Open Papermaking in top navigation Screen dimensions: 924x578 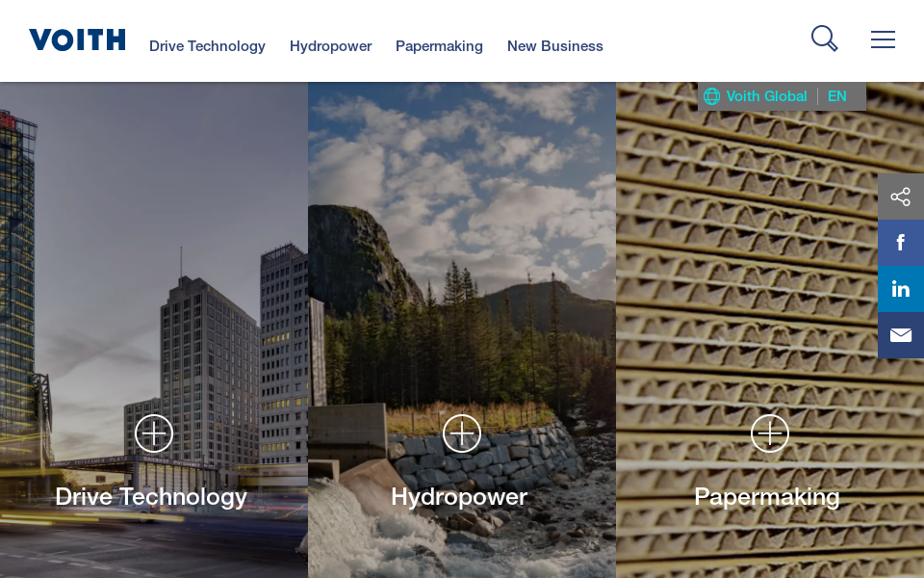439,46
